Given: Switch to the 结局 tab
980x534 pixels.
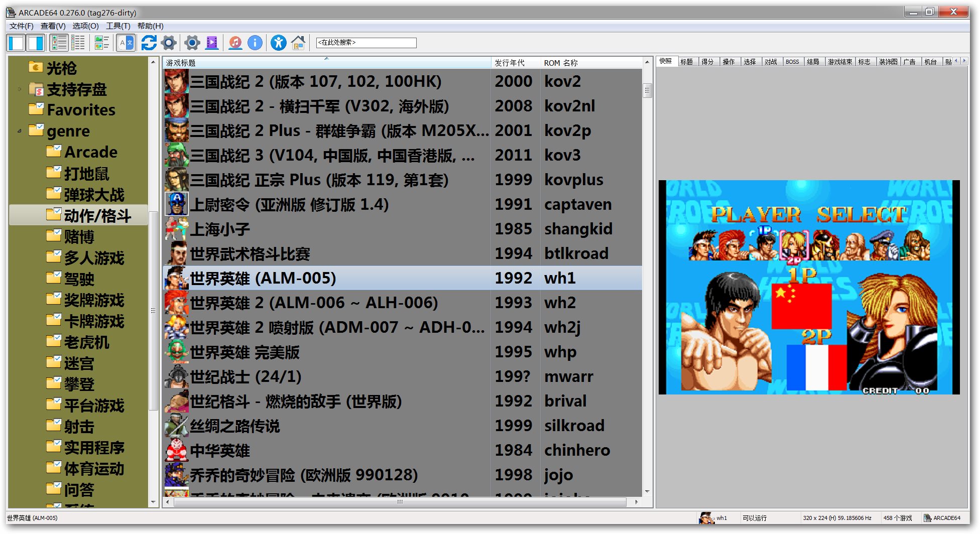Looking at the screenshot, I should (813, 62).
